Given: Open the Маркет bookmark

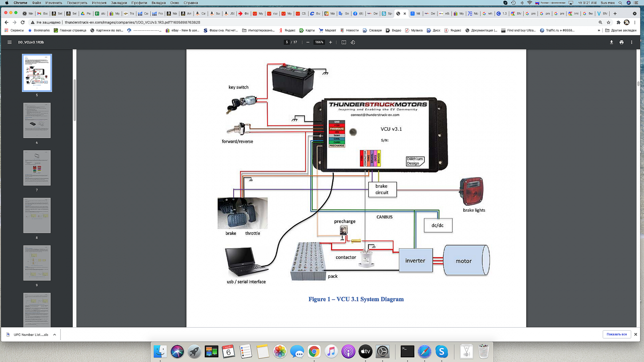Looking at the screenshot, I should tap(327, 30).
